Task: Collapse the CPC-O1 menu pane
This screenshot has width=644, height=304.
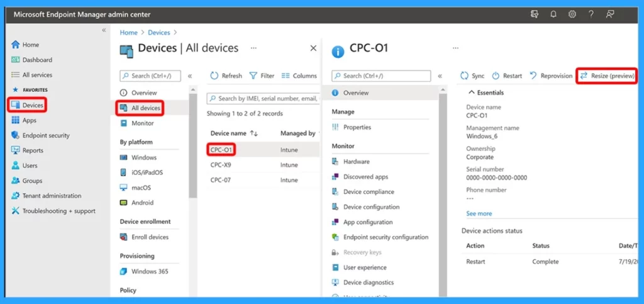Action: click(440, 76)
